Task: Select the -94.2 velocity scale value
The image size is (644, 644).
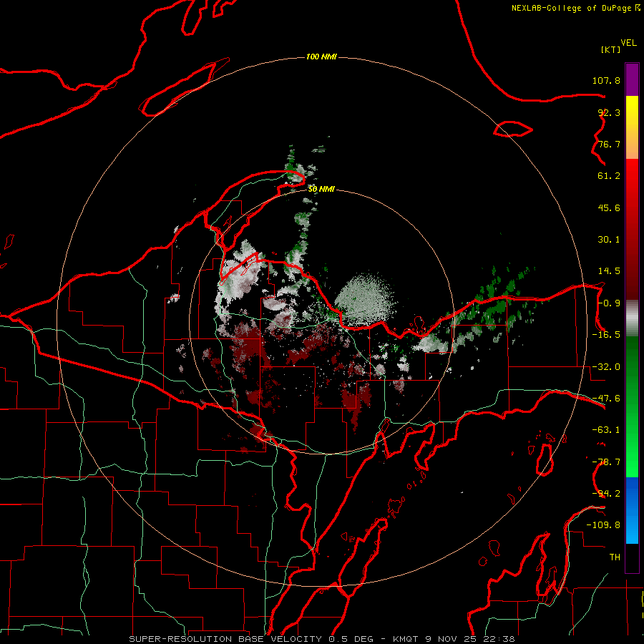Action: [606, 494]
